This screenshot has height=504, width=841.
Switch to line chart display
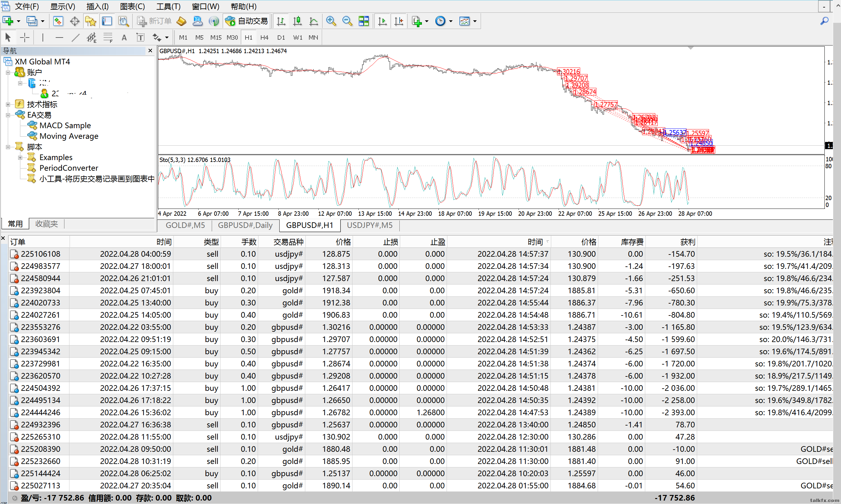coord(313,21)
